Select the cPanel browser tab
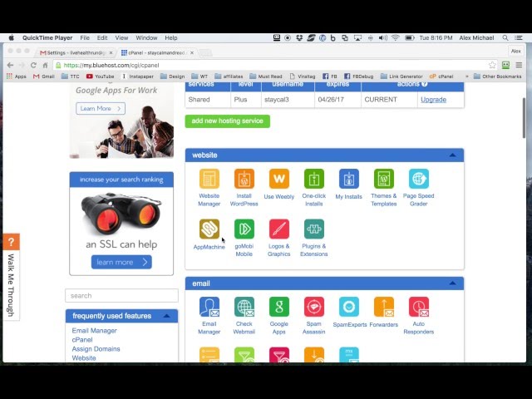532x399 pixels. pos(156,52)
